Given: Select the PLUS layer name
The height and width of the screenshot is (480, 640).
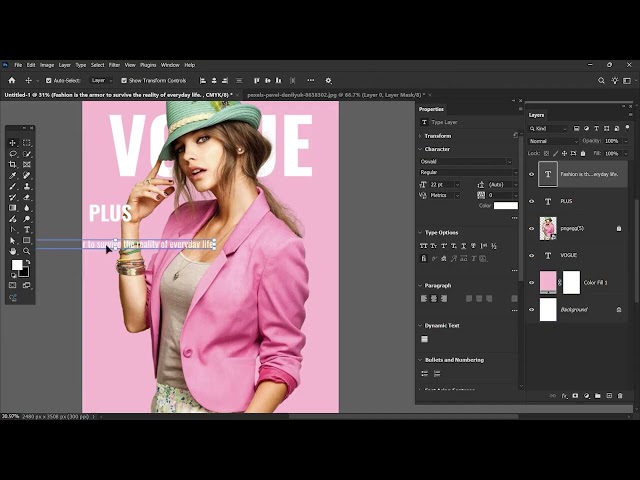Looking at the screenshot, I should click(x=566, y=201).
